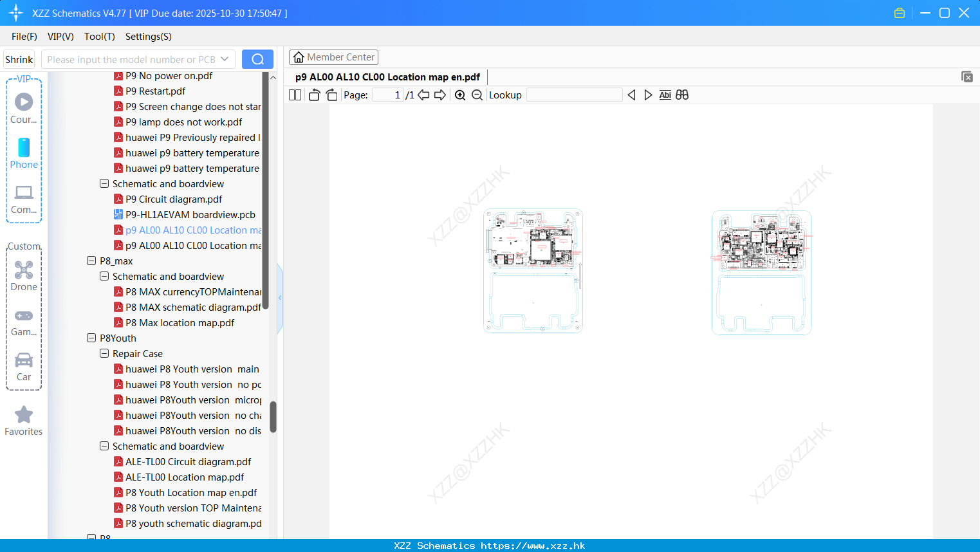Select the Computer sidebar category
The height and width of the screenshot is (552, 980).
[24, 199]
